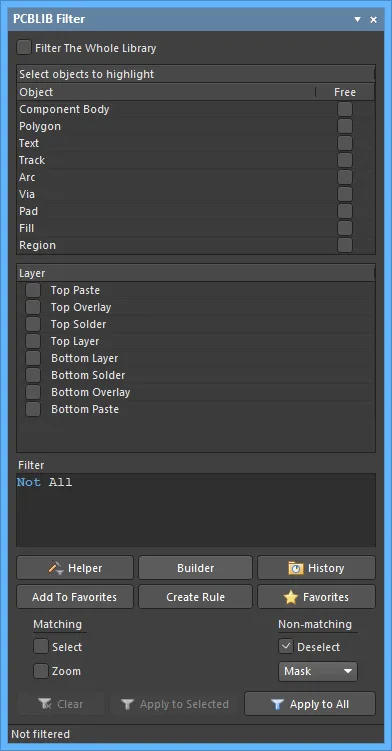Tick the Top Overlay layer checkbox

point(33,307)
